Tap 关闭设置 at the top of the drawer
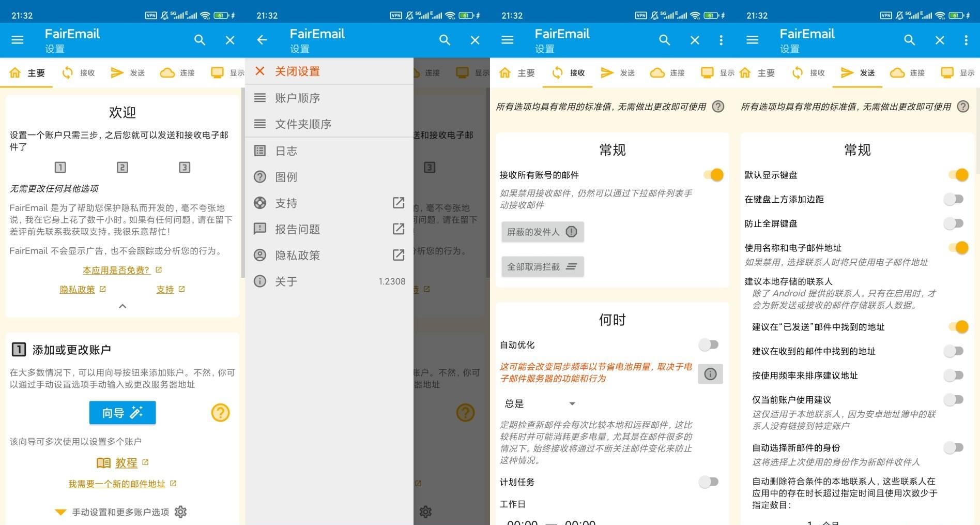This screenshot has height=525, width=980. 297,71
